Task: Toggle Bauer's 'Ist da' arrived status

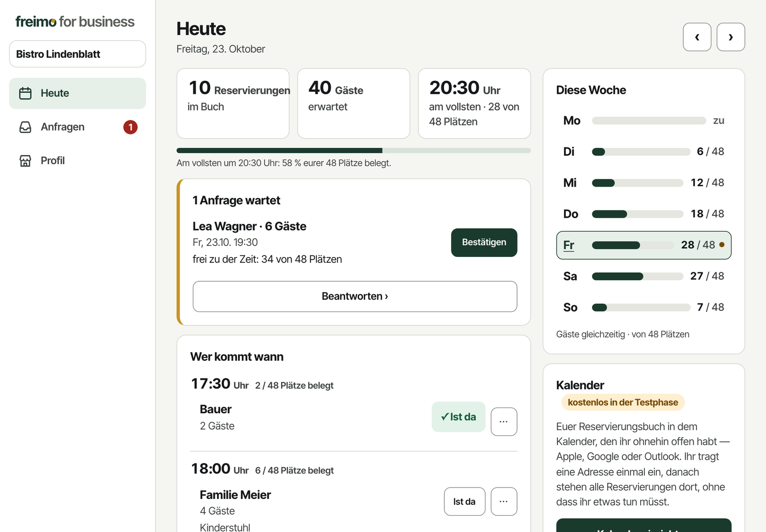Action: coord(458,417)
